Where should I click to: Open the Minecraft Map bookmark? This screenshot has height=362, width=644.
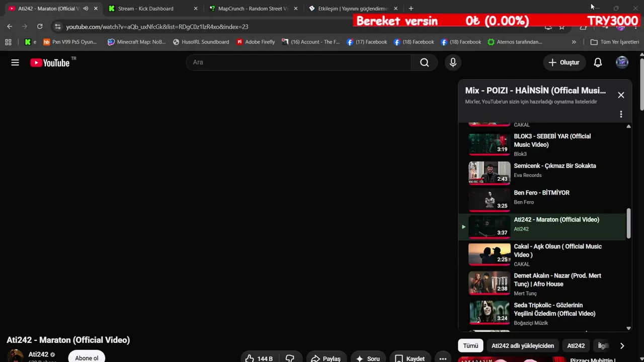click(136, 42)
